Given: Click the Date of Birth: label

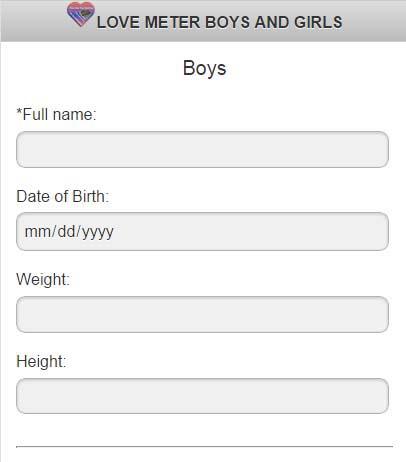Looking at the screenshot, I should click(x=63, y=196).
